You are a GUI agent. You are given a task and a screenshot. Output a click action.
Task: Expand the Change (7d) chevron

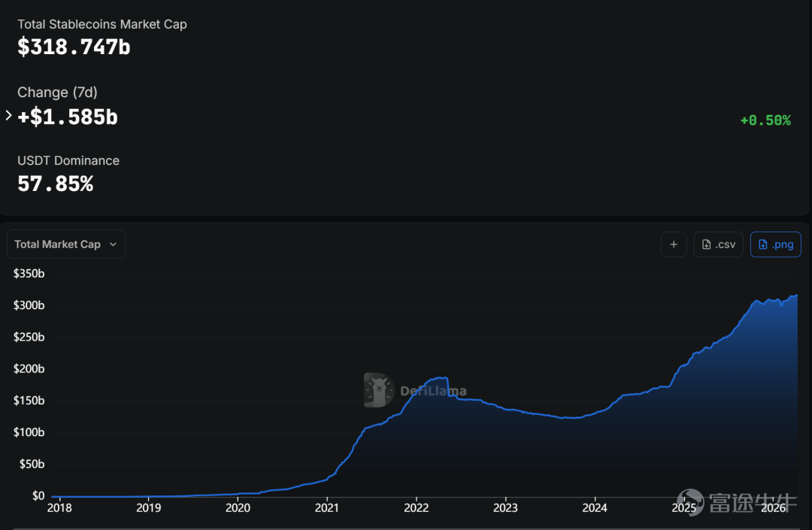[x=8, y=116]
